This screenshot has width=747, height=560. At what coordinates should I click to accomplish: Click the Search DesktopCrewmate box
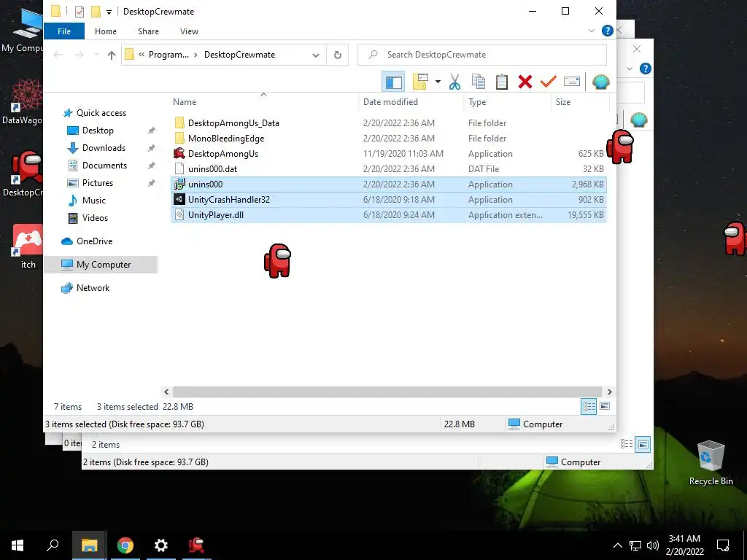(482, 55)
